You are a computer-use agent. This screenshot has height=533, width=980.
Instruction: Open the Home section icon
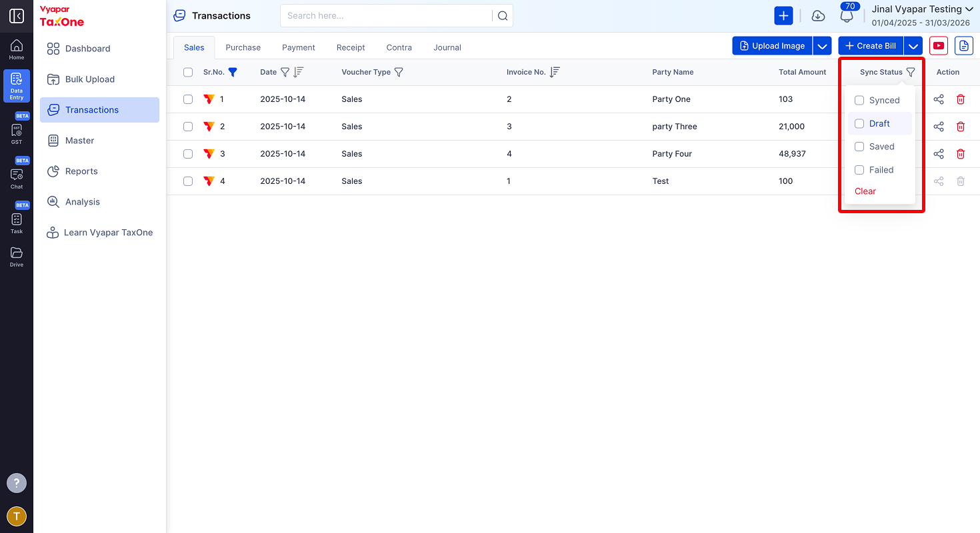pos(17,49)
